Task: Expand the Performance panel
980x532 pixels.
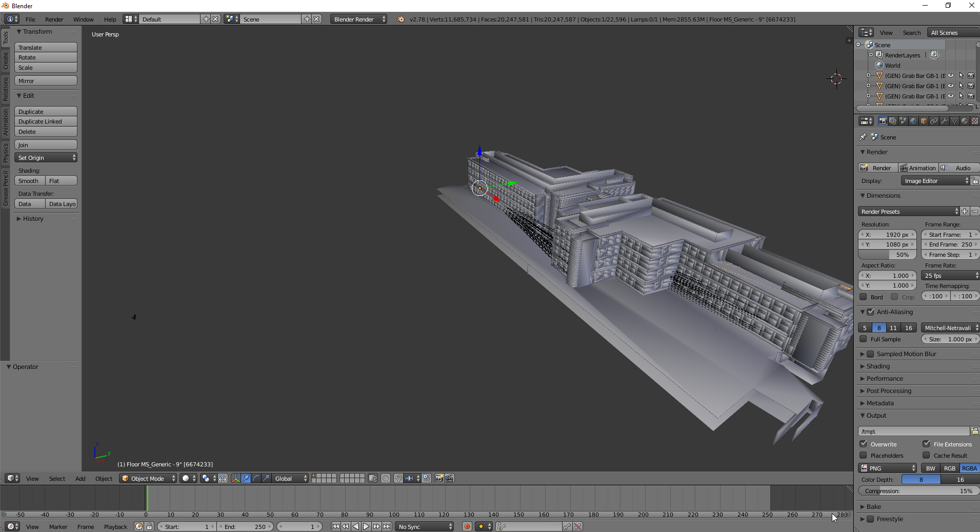Action: pos(885,378)
